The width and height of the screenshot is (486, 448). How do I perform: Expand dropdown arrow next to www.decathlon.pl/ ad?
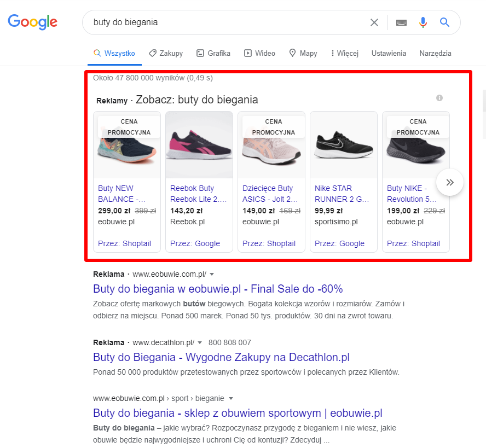coord(200,342)
